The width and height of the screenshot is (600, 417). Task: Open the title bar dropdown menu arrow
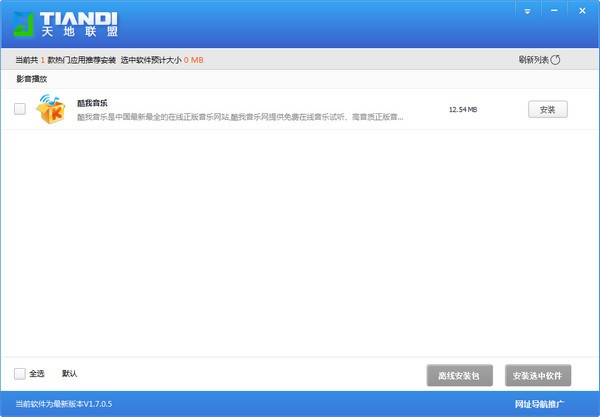point(527,11)
